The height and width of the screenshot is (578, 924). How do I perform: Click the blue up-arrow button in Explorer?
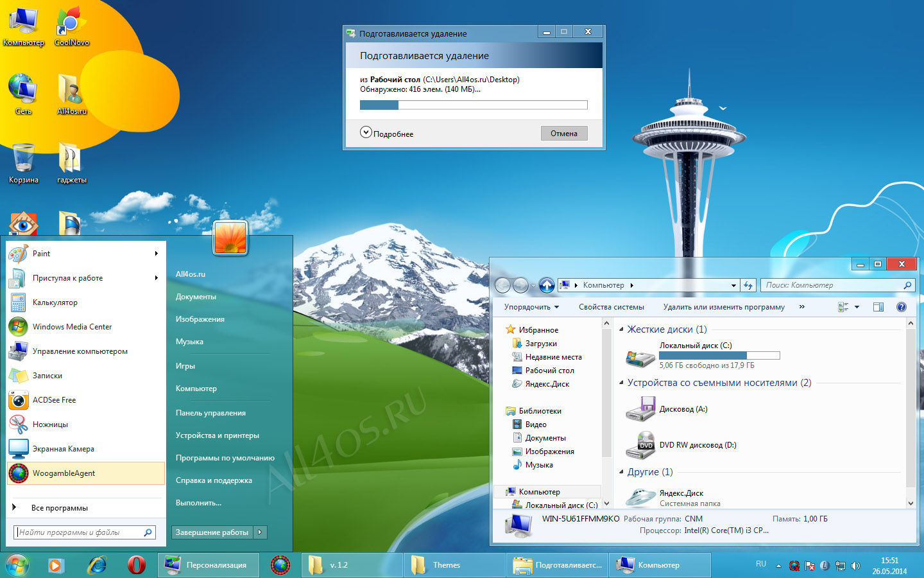click(x=547, y=285)
